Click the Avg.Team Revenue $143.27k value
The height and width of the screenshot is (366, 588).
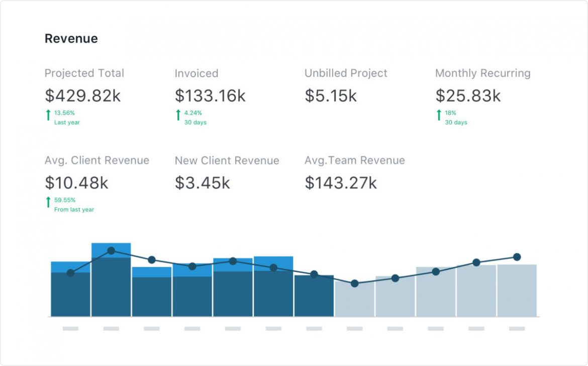(341, 182)
